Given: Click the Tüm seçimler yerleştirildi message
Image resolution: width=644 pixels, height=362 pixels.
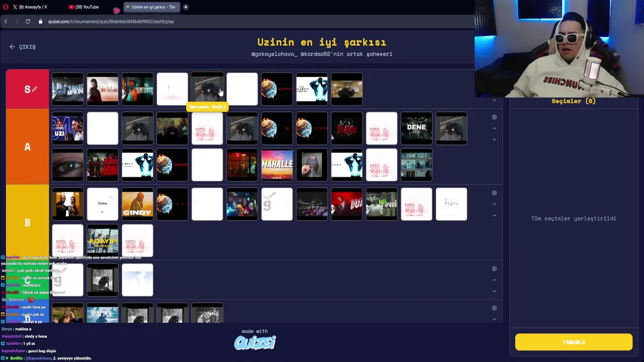Looking at the screenshot, I should pos(574,219).
